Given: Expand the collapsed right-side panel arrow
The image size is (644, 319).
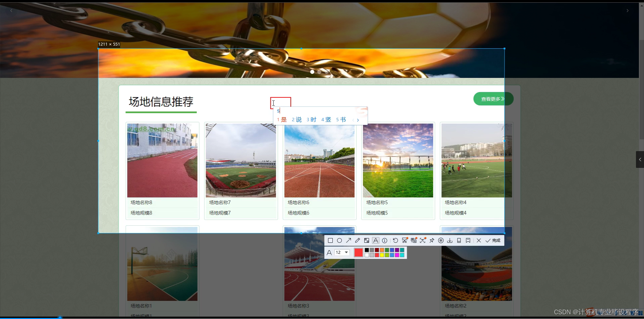Looking at the screenshot, I should point(640,159).
